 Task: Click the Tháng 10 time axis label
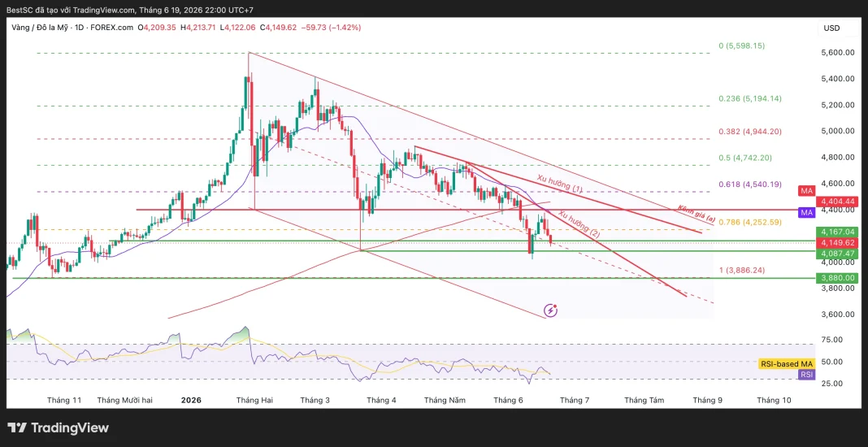coord(774,400)
